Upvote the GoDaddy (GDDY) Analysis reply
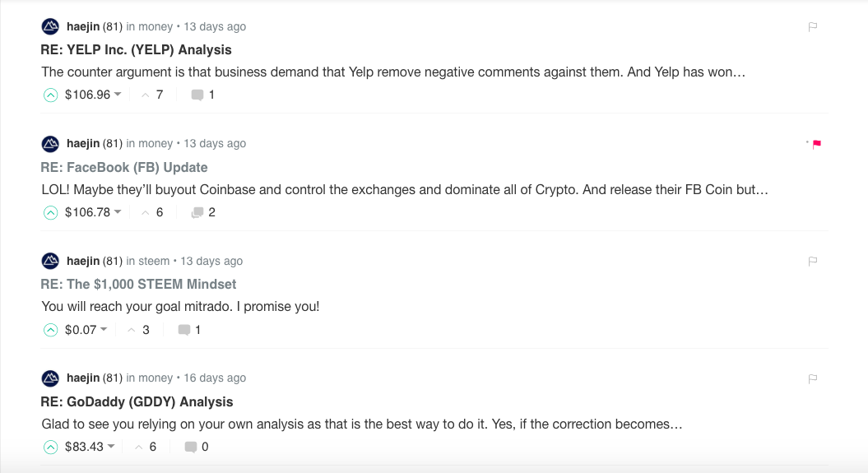The height and width of the screenshot is (473, 868). [x=50, y=447]
